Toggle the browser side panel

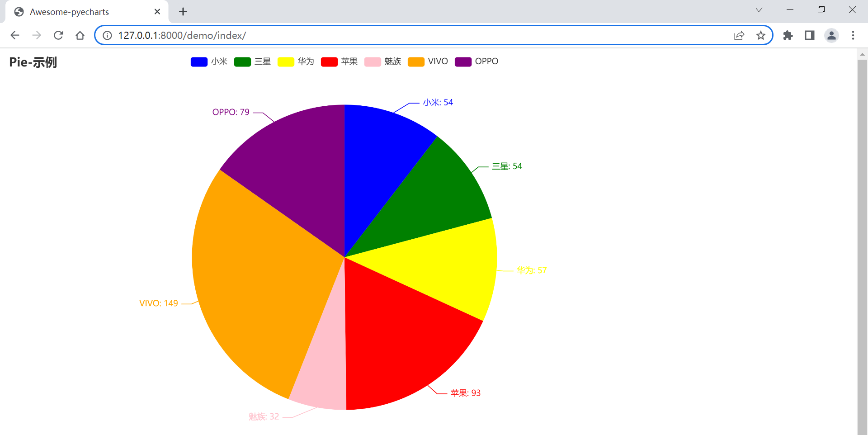(810, 35)
